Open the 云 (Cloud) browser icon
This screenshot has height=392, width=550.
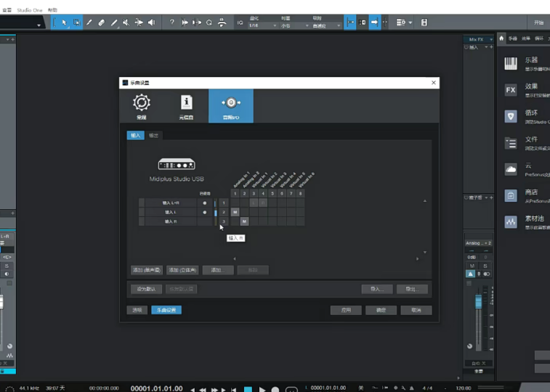click(511, 169)
